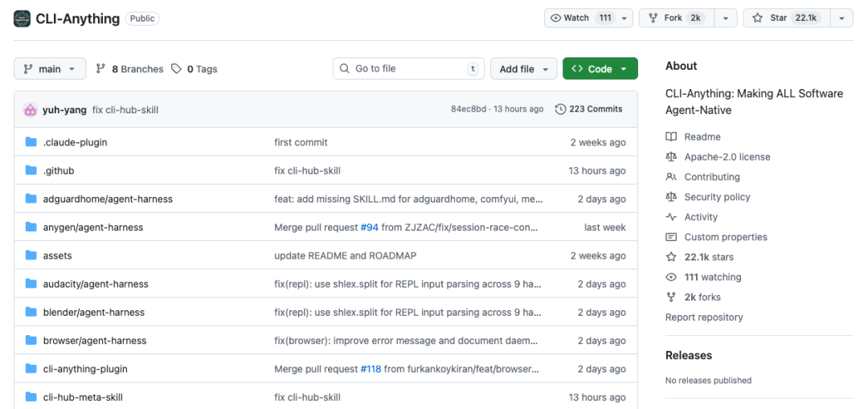Click yuh-yang's commit author avatar

click(31, 109)
